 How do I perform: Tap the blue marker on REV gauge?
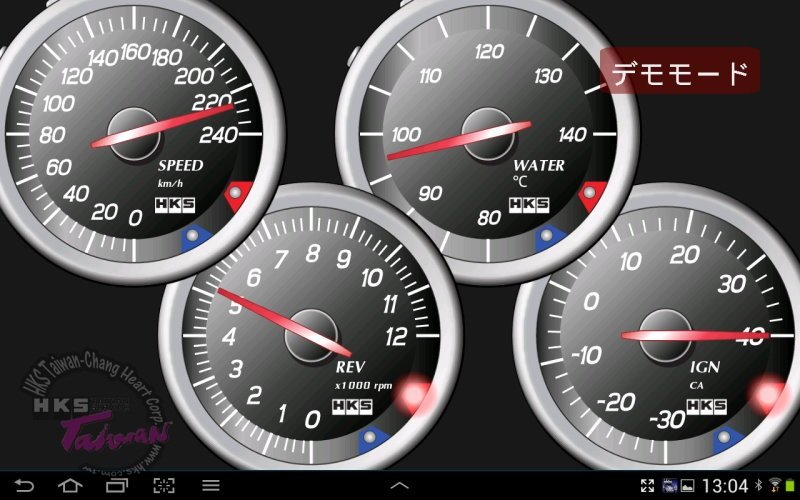(x=373, y=440)
